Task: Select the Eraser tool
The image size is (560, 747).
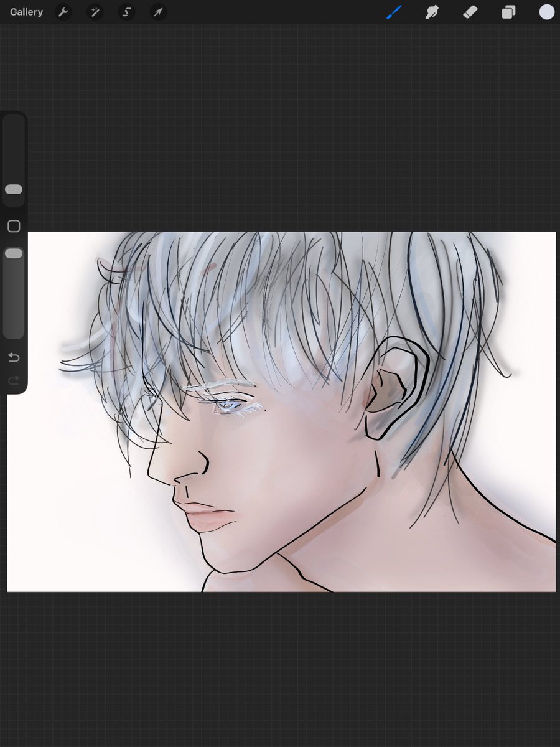Action: 470,12
